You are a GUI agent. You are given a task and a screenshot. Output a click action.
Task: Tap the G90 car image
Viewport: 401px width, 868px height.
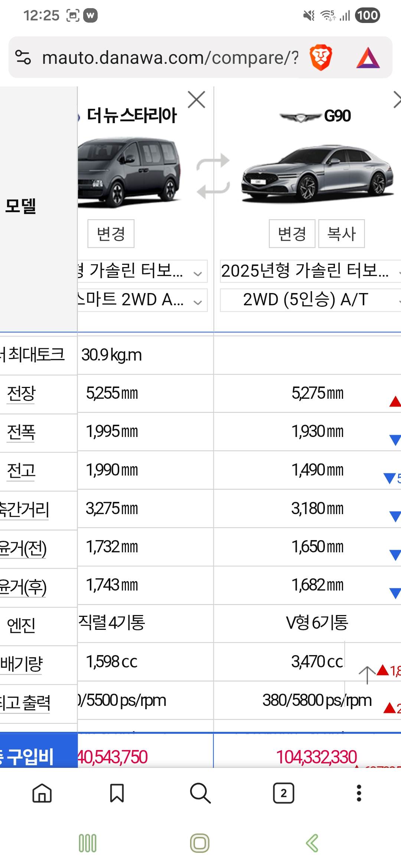[x=317, y=174]
